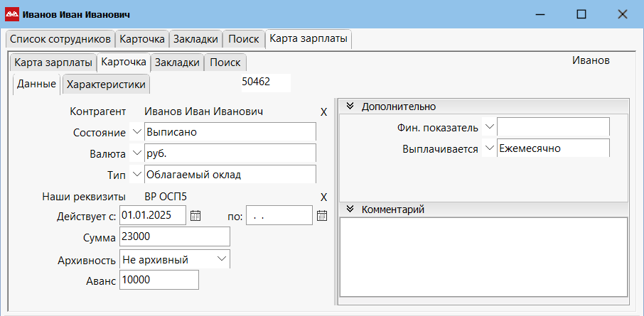Open the Выплачивается dropdown arrow
The image size is (644, 316).
click(x=488, y=148)
